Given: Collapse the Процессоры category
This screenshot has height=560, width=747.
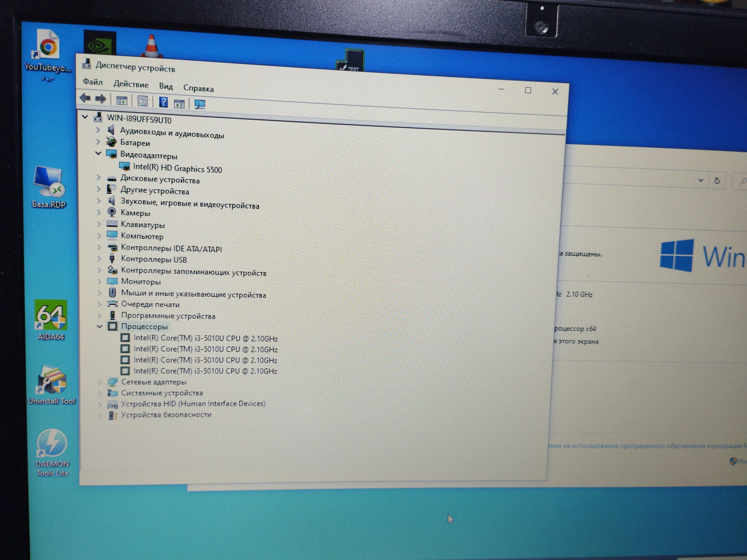Looking at the screenshot, I should click(x=100, y=326).
